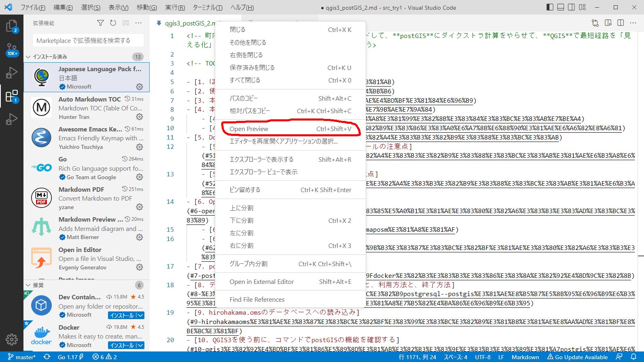Open the Explorer view in activity bar
Image resolution: width=644 pixels, height=362 pixels.
pos(11,26)
